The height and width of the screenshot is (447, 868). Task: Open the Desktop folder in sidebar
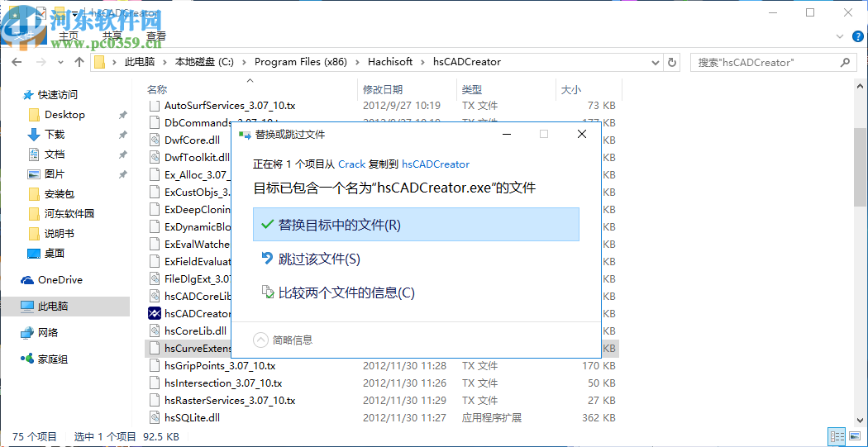tap(64, 115)
